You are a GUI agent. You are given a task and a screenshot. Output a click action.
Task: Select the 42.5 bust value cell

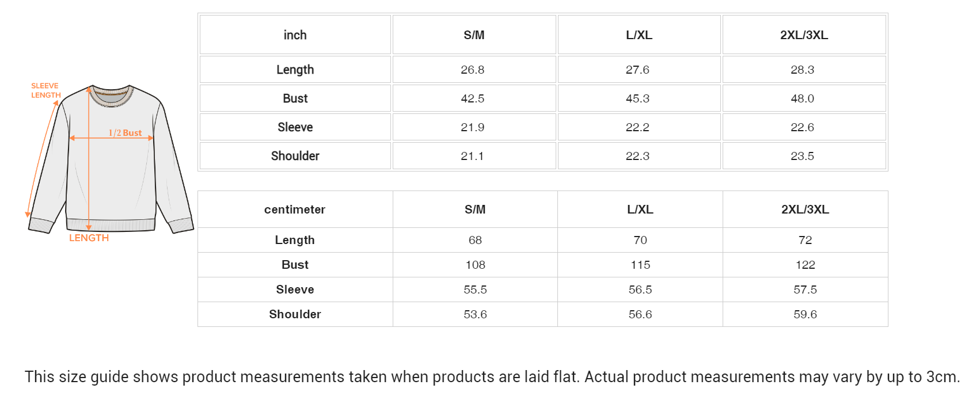(473, 98)
